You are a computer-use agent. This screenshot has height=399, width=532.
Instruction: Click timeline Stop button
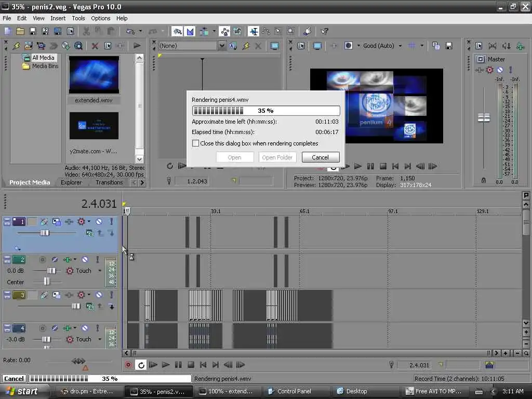(191, 365)
